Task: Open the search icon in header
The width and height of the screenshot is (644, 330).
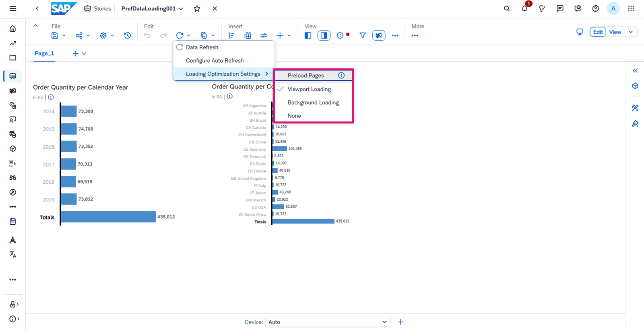Action: [x=507, y=8]
